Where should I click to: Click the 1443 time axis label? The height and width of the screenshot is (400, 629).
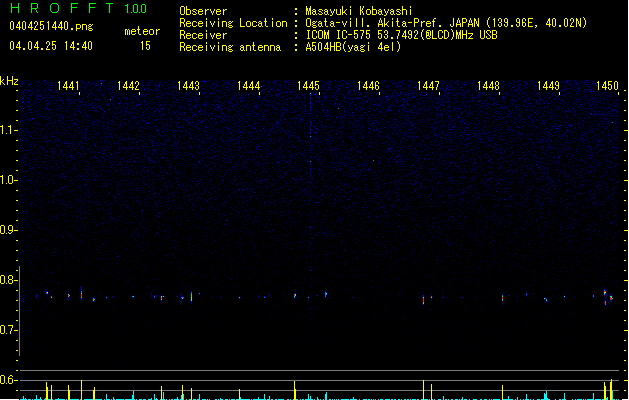point(188,86)
